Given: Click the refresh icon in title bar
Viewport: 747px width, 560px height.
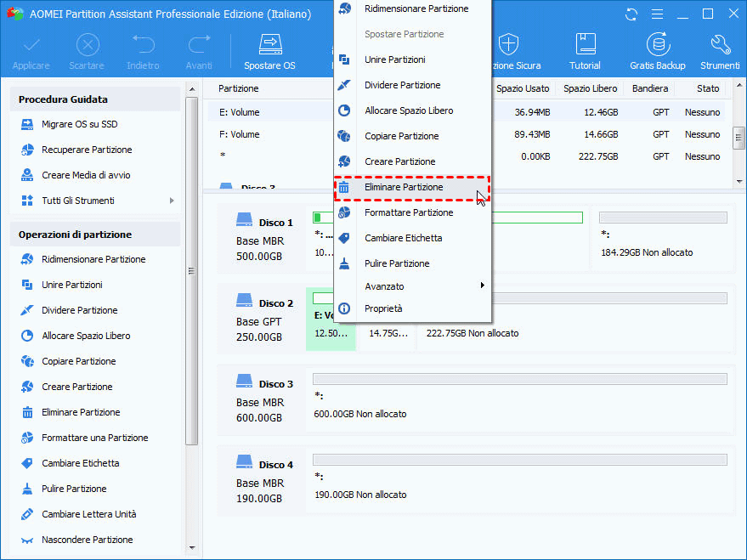Looking at the screenshot, I should (631, 14).
